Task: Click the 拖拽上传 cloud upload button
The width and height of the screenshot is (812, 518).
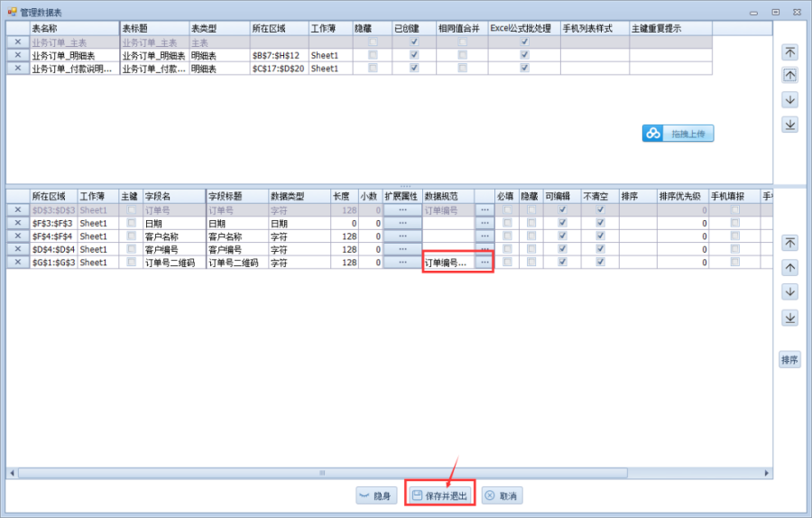Action: [x=678, y=134]
